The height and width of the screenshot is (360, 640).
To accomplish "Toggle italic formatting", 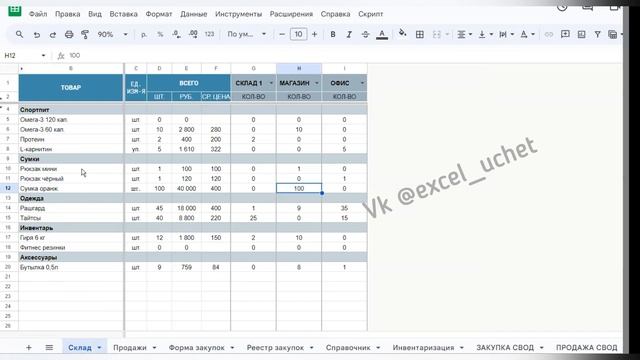I will click(349, 35).
